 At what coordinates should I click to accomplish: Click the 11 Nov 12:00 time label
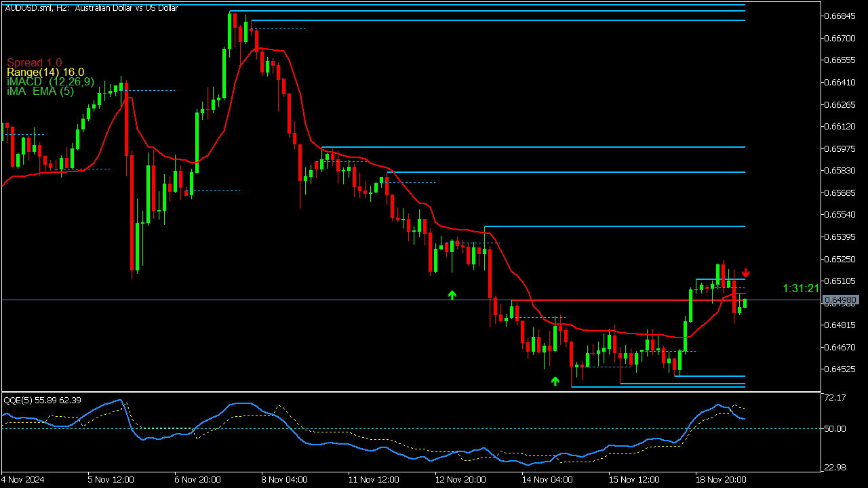point(373,479)
